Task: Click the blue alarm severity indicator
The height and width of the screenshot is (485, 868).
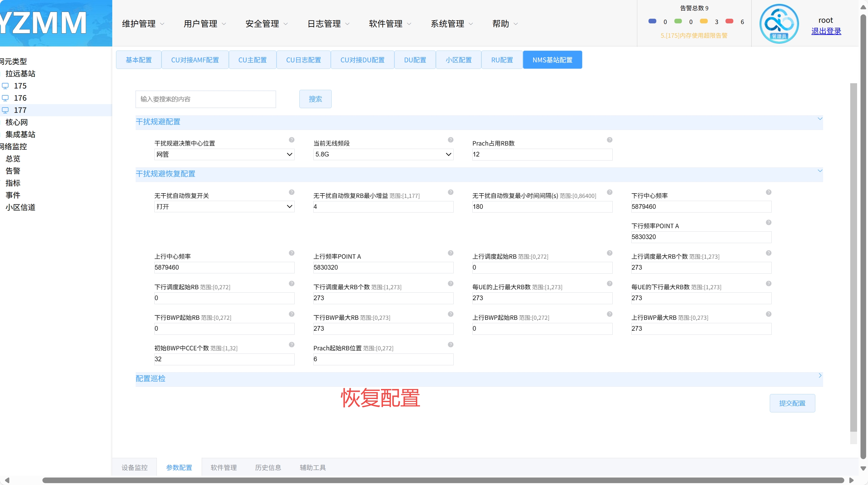Action: (652, 21)
